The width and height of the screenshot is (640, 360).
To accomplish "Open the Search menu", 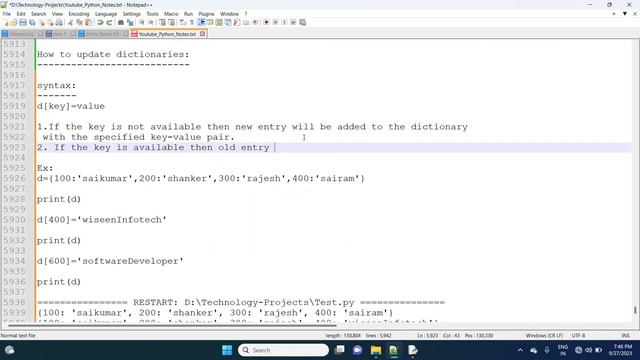I will pos(38,14).
